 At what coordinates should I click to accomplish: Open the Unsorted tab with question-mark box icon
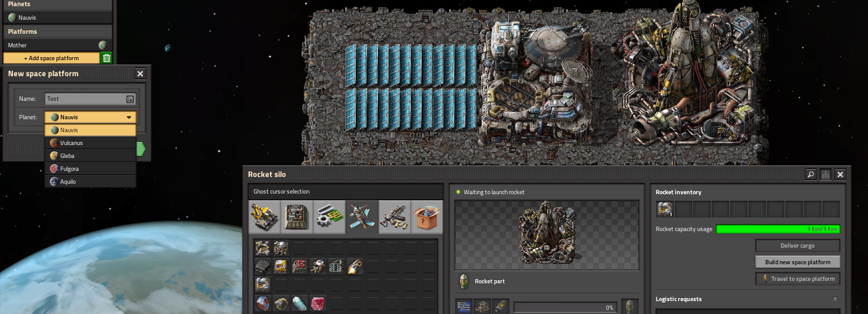[427, 218]
